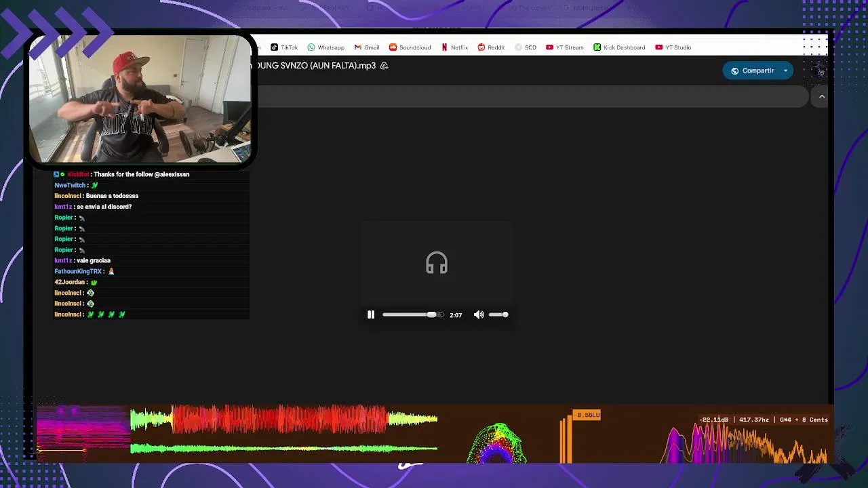Click the 'Buenas a todossss' chat message
This screenshot has width=868, height=488.
(x=112, y=196)
